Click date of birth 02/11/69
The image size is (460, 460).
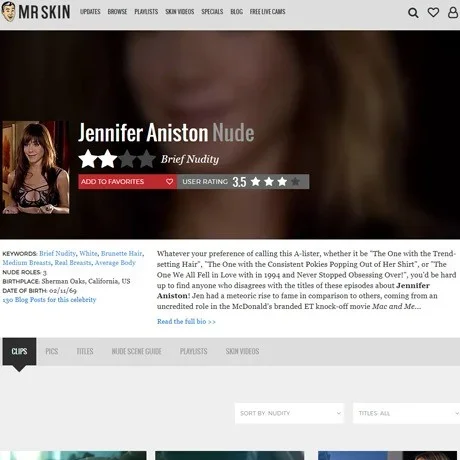click(x=63, y=290)
